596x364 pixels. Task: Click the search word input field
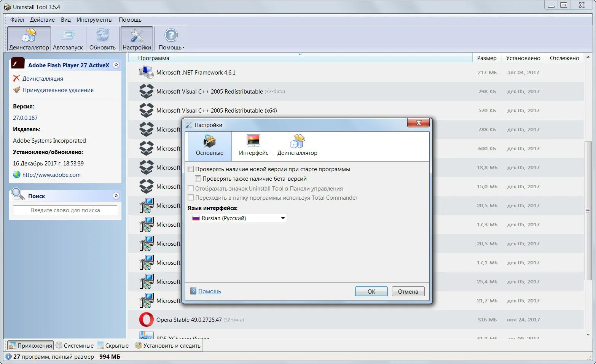[x=65, y=210]
